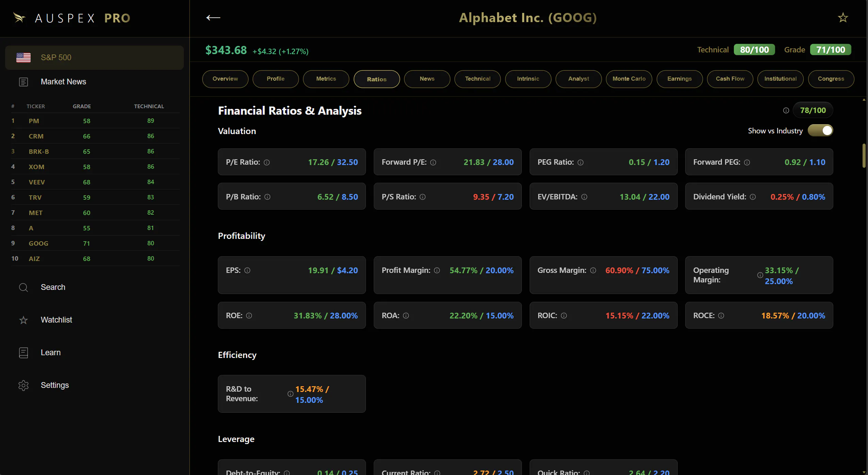Click the US flag icon

[x=23, y=58]
